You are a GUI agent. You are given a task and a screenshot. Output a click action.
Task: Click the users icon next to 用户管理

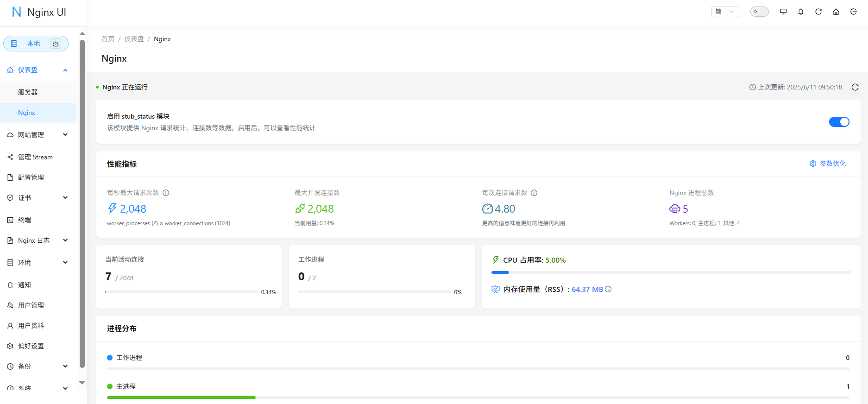coord(10,305)
